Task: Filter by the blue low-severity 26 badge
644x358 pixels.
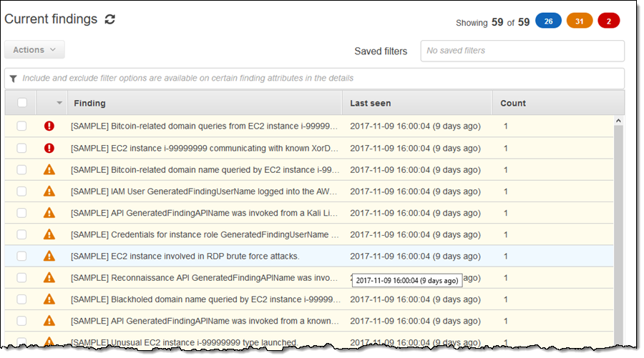Action: click(548, 22)
